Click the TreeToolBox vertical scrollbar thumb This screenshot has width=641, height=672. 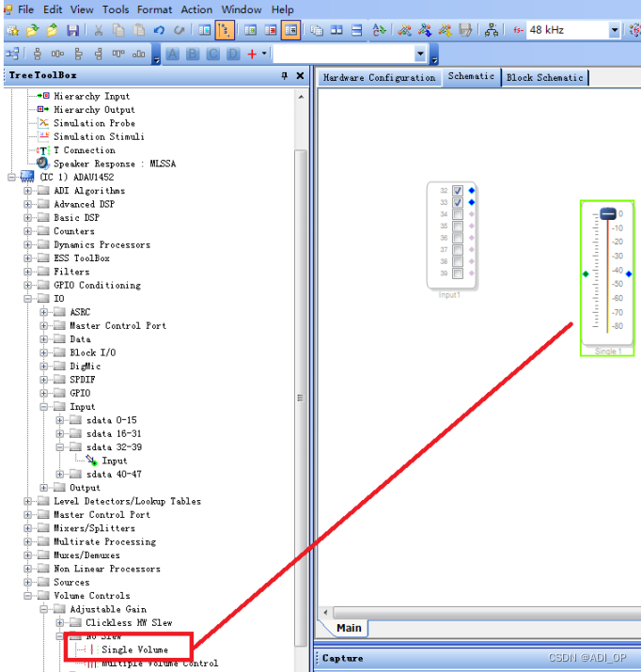coord(301,398)
